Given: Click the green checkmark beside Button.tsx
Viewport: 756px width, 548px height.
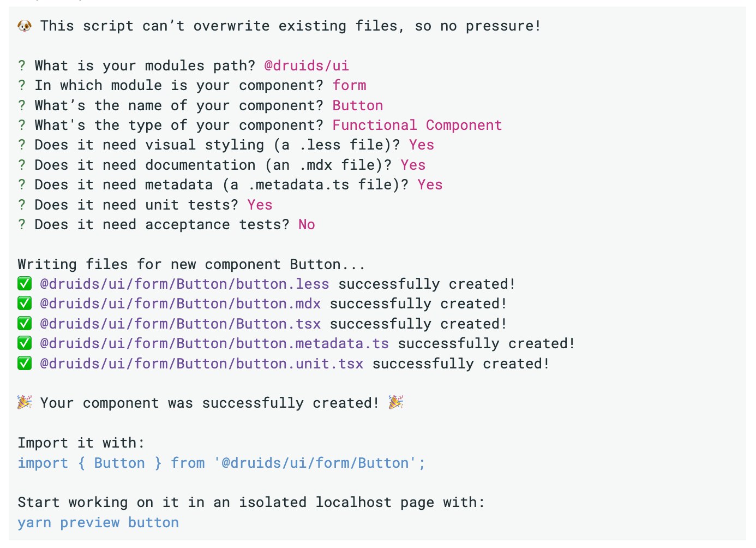Looking at the screenshot, I should [25, 324].
